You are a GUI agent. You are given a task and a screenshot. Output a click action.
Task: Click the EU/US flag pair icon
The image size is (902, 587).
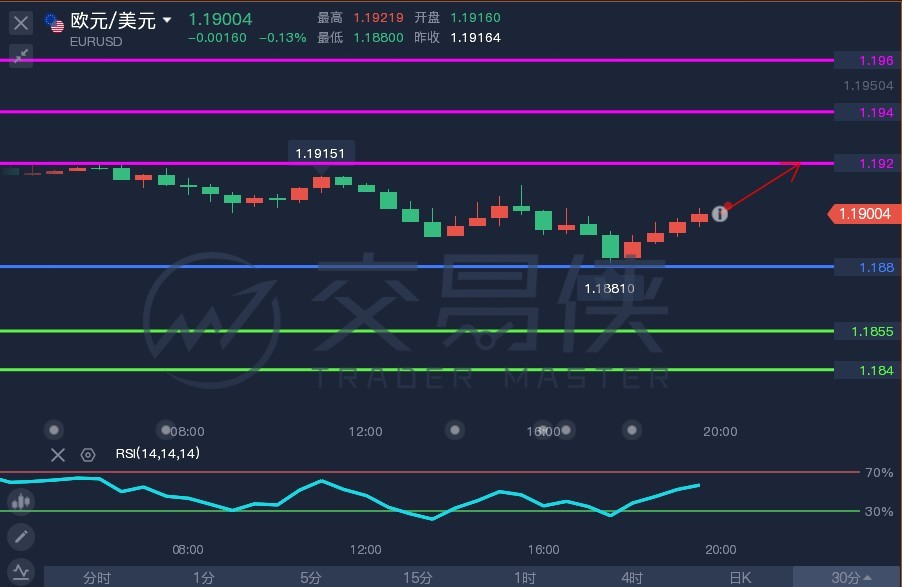click(54, 24)
